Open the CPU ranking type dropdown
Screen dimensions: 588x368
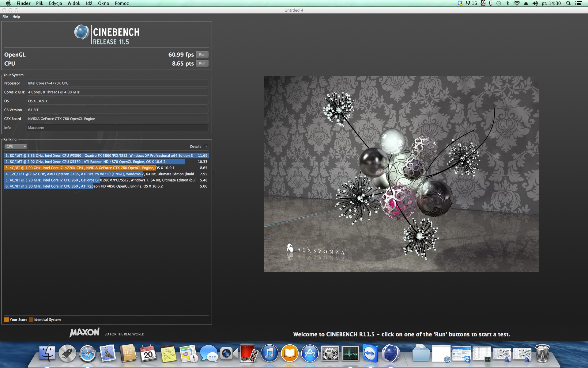tap(16, 147)
